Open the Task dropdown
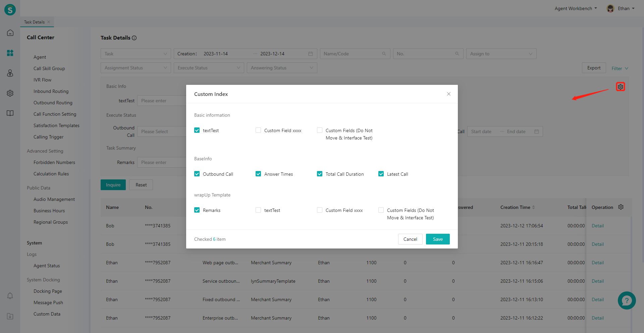Screen dimensions: 644x333 click(x=136, y=54)
